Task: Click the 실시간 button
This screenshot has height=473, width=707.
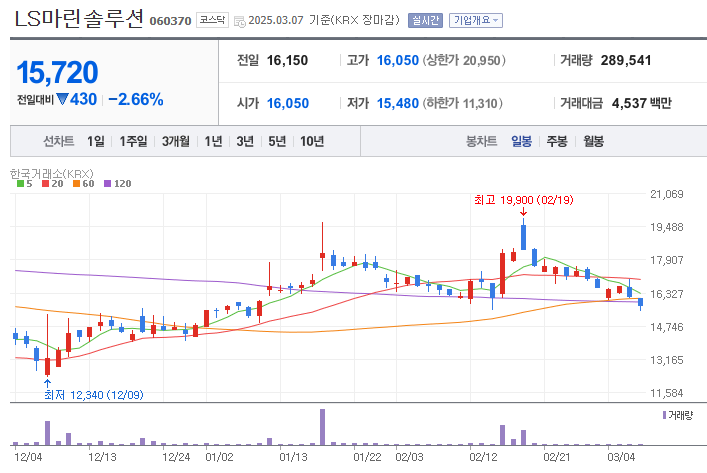Action: (x=425, y=20)
